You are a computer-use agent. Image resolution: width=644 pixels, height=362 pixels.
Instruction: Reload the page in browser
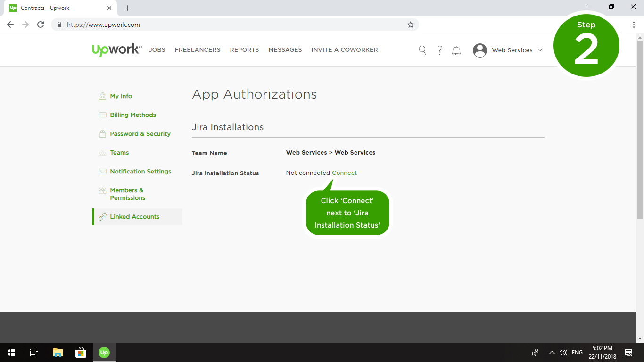pos(41,25)
